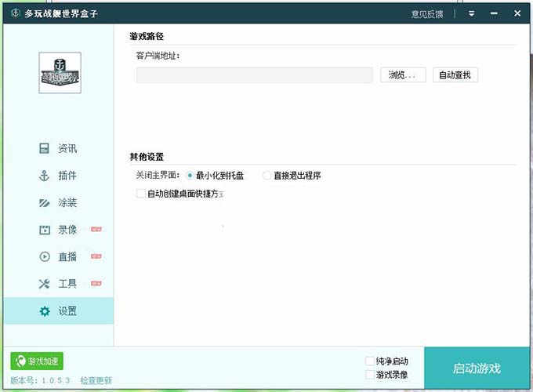
Task: Open the 意见反馈 feedback link
Action: [x=427, y=14]
